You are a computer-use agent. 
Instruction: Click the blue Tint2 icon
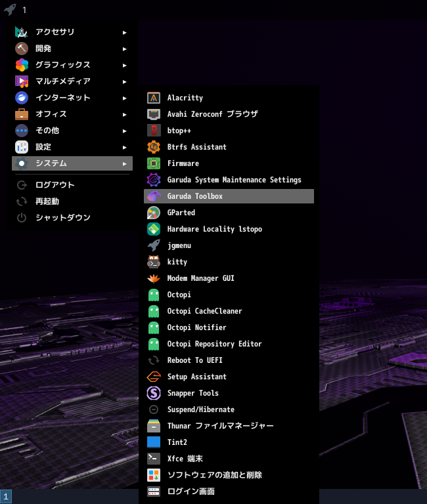(154, 442)
